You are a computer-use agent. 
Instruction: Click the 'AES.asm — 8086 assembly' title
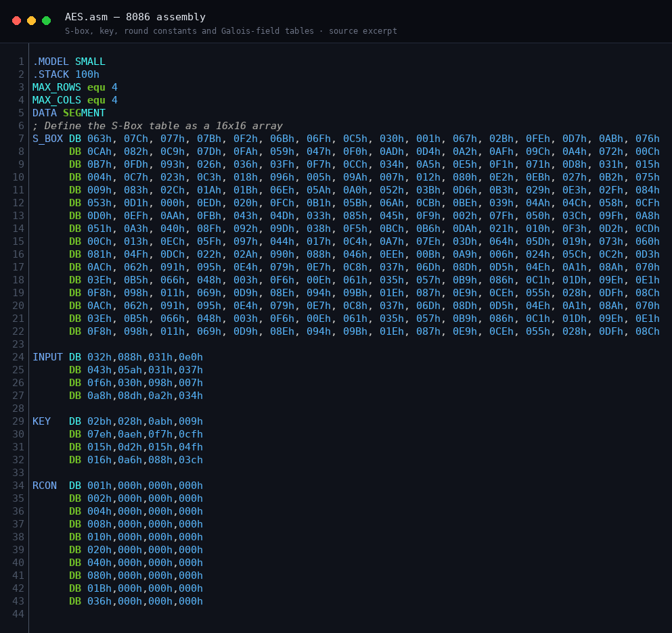pos(135,17)
